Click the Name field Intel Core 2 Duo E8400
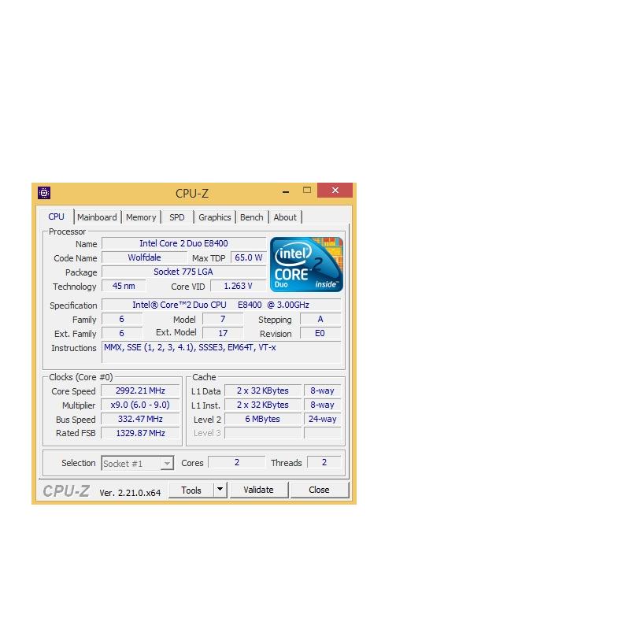 [183, 243]
